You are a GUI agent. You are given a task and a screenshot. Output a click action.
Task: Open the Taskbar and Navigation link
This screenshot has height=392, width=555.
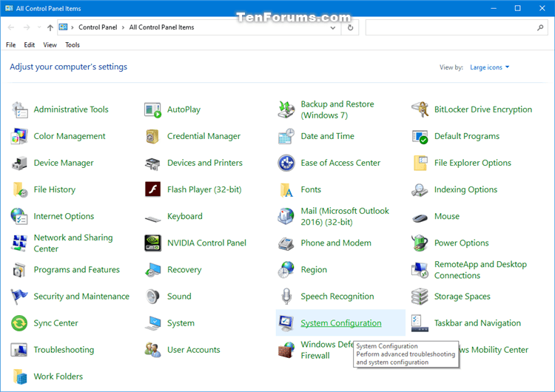(x=477, y=323)
